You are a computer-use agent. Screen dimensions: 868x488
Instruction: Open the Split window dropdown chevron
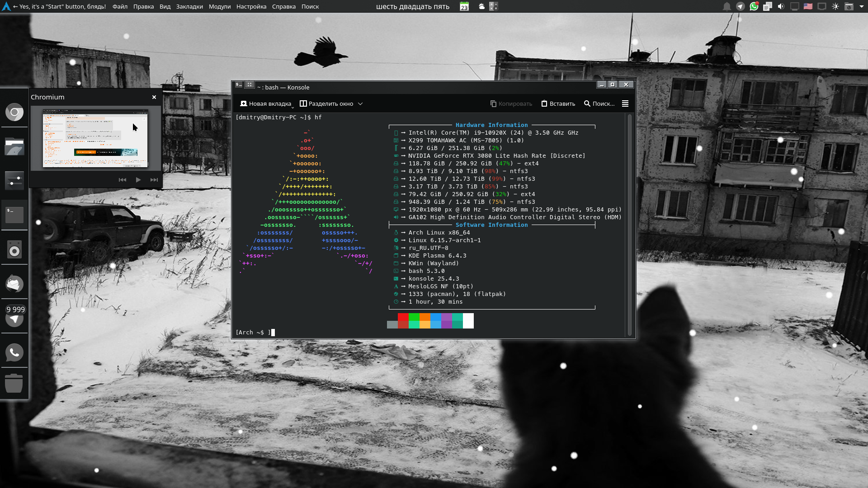click(360, 103)
